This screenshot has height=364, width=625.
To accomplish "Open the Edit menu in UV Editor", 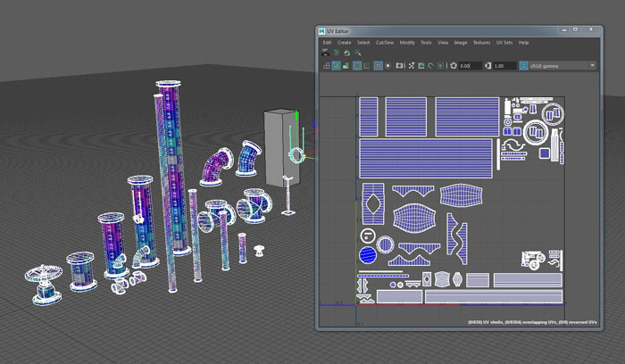I will point(327,42).
